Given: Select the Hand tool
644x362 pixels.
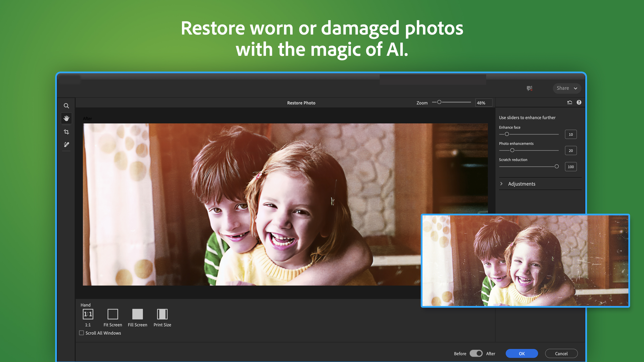Looking at the screenshot, I should pyautogui.click(x=67, y=118).
